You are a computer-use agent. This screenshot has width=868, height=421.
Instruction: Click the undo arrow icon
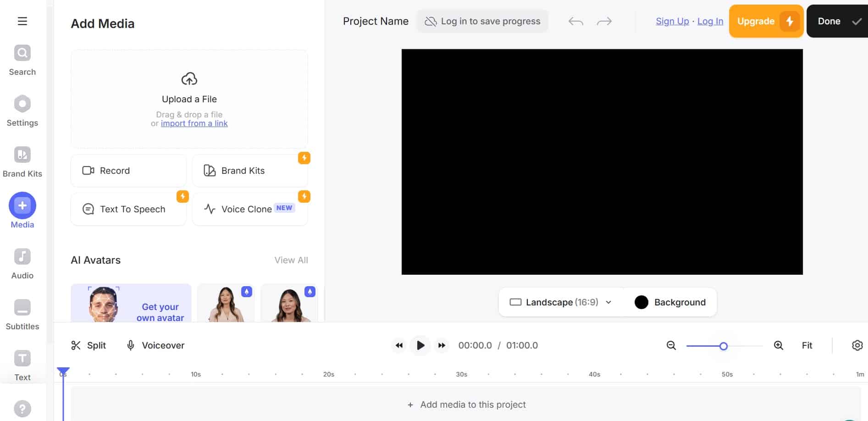point(575,22)
